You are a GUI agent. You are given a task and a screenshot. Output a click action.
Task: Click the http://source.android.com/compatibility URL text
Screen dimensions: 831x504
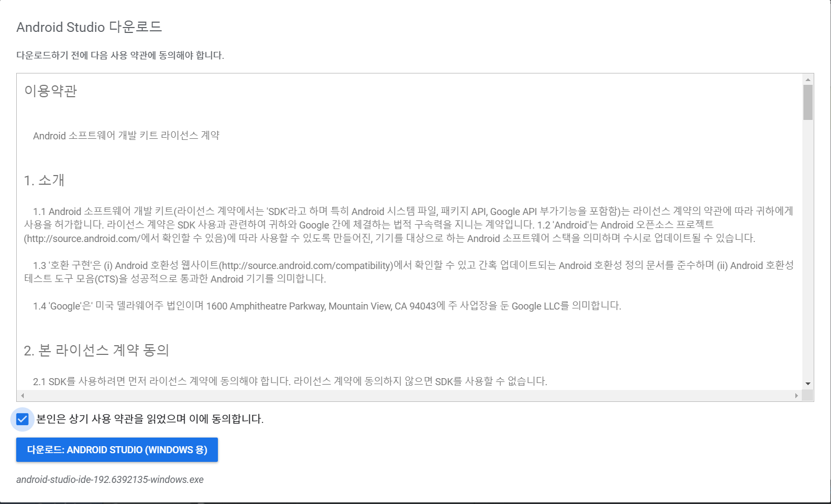coord(306,265)
